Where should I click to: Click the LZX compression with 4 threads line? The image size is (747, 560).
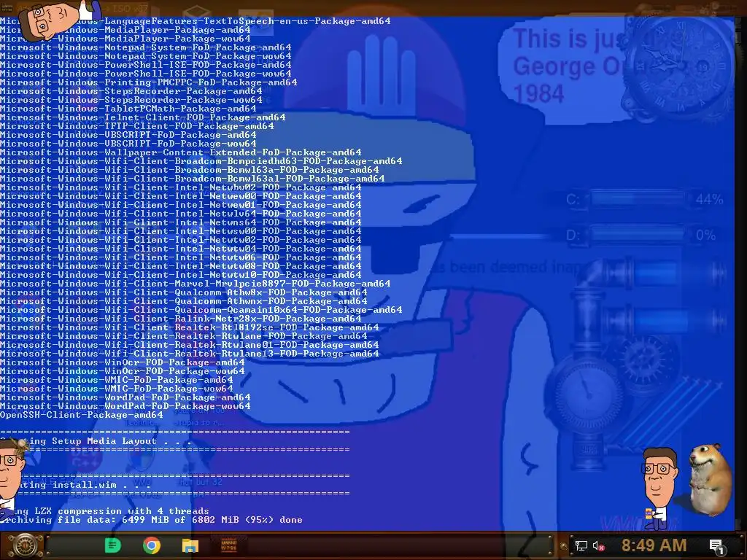(104, 511)
